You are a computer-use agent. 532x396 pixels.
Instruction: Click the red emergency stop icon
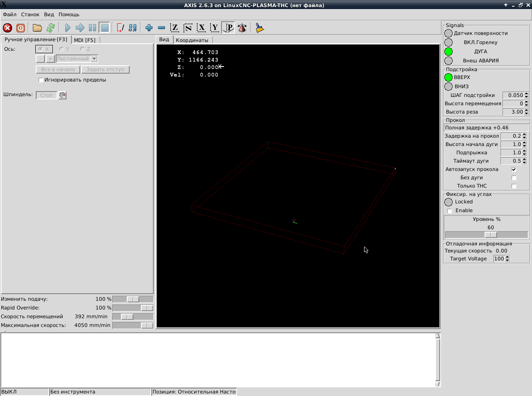click(x=7, y=28)
